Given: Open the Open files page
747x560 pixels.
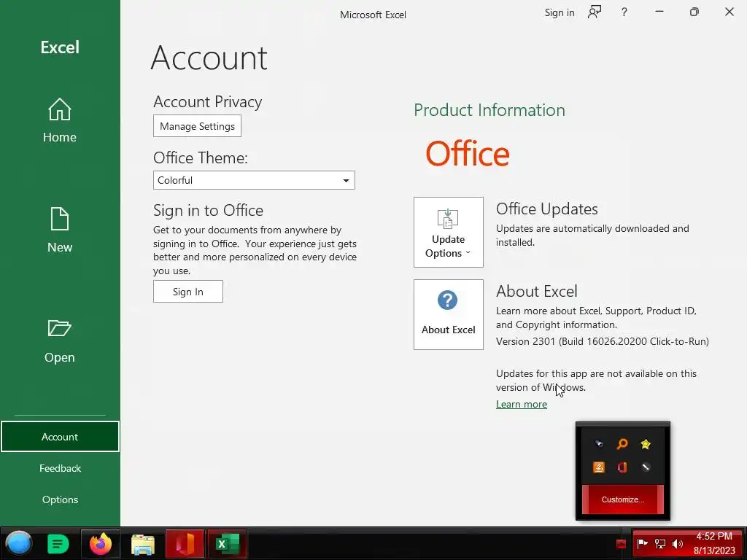Looking at the screenshot, I should coord(60,341).
